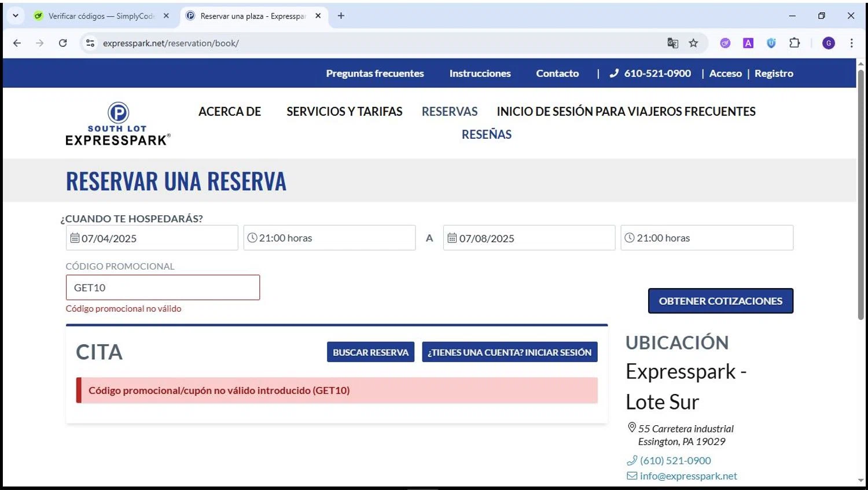Viewport: 868px width, 490px height.
Task: Click the red alert message mentioning GET10
Action: point(337,390)
